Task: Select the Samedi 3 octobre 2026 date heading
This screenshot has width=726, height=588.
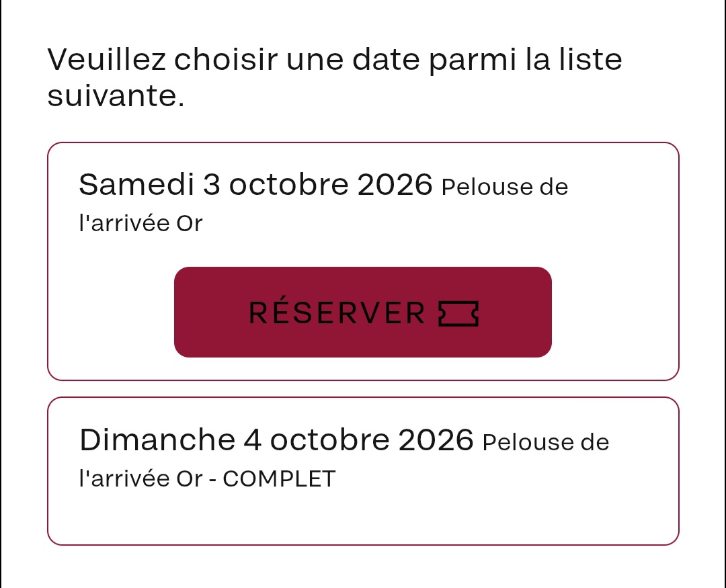Action: 255,184
